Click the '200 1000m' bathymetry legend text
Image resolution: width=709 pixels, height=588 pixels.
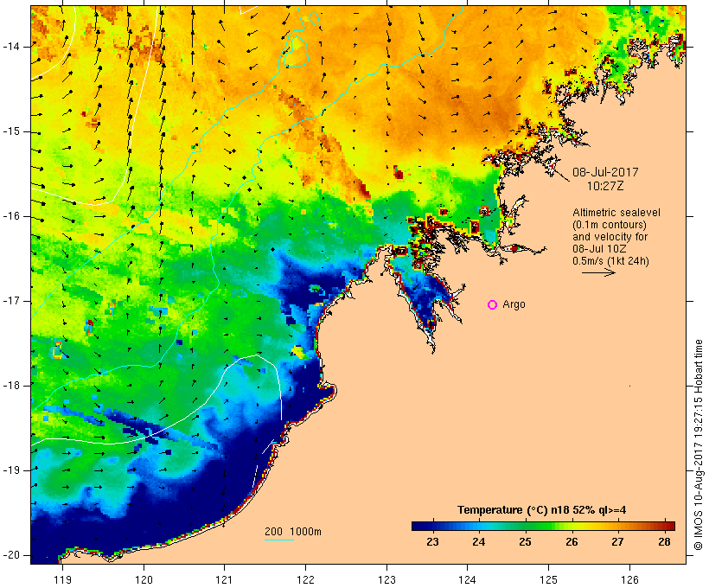293,532
